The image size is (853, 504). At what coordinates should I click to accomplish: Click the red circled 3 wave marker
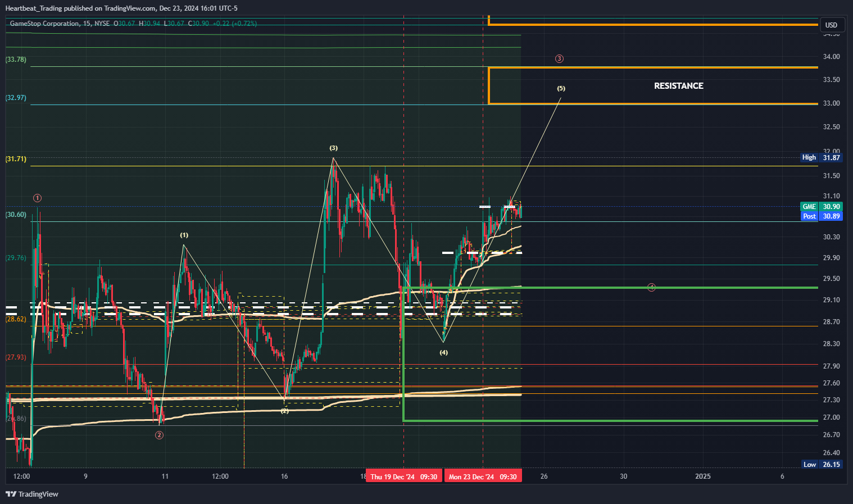559,58
